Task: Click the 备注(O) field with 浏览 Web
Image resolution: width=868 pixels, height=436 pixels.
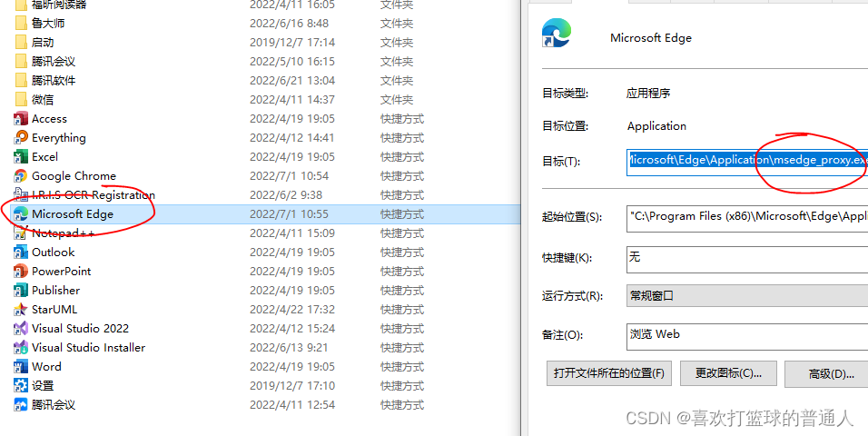Action: click(747, 337)
